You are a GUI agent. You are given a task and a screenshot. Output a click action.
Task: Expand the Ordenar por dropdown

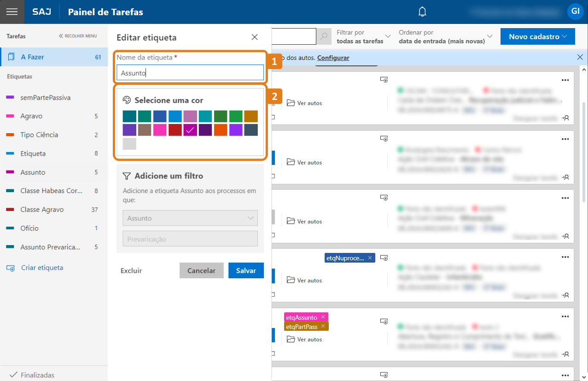[x=445, y=36]
